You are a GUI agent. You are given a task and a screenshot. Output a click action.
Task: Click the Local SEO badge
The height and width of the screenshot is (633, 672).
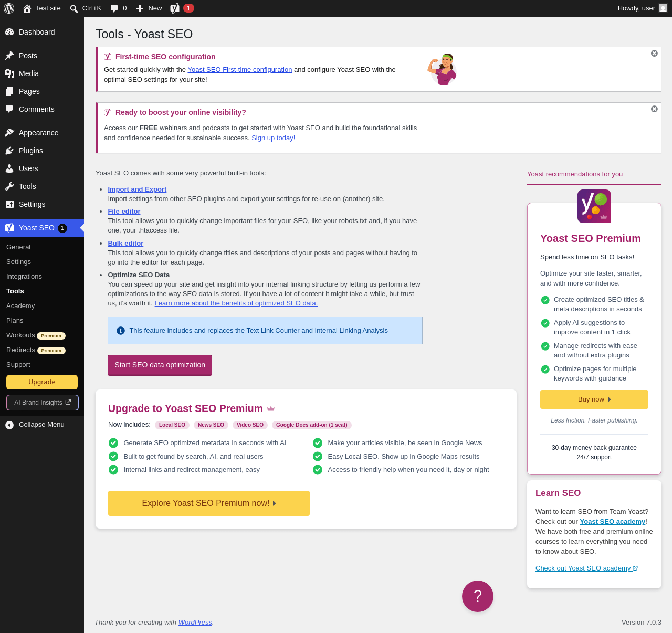172,425
